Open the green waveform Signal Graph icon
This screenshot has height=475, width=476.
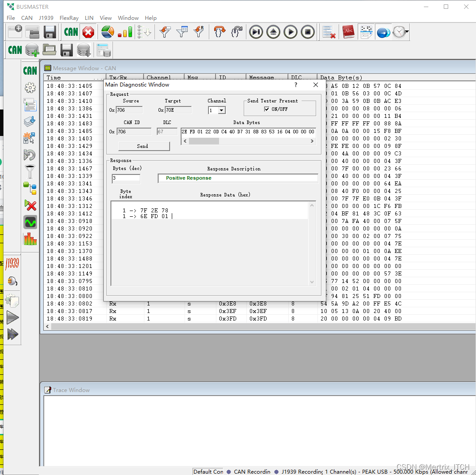point(30,222)
